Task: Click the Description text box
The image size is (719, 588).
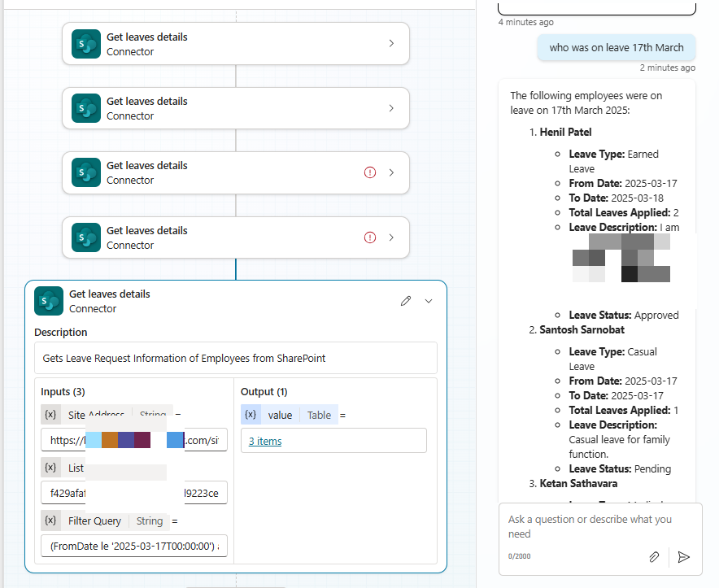Action: point(235,358)
